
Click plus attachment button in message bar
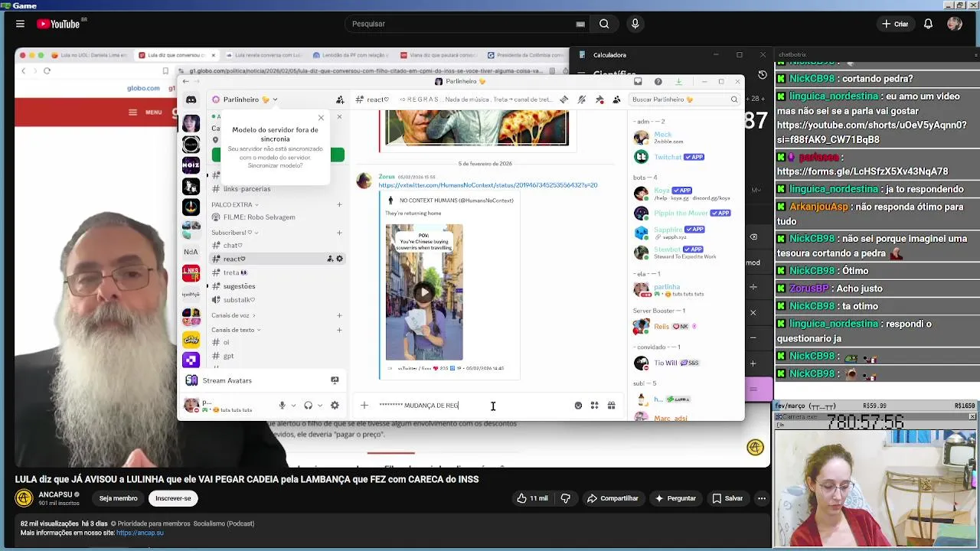(x=364, y=406)
